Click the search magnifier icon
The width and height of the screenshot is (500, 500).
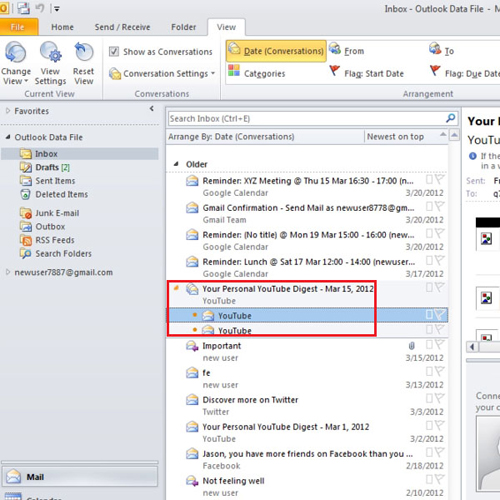(x=450, y=118)
